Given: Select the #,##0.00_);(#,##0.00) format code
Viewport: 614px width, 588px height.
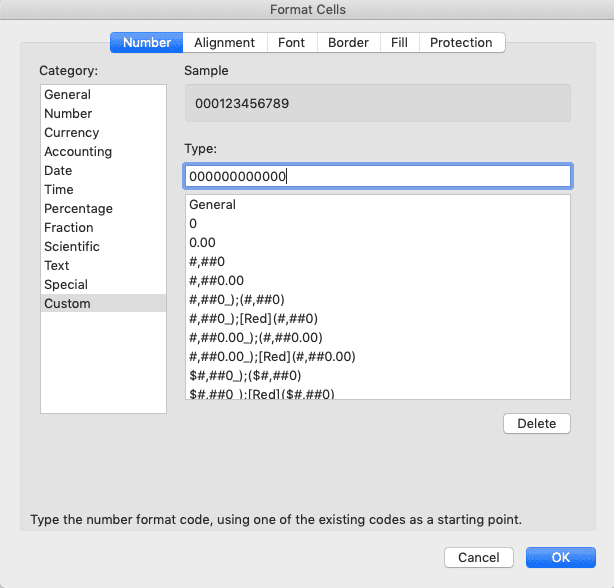Looking at the screenshot, I should click(x=378, y=337).
